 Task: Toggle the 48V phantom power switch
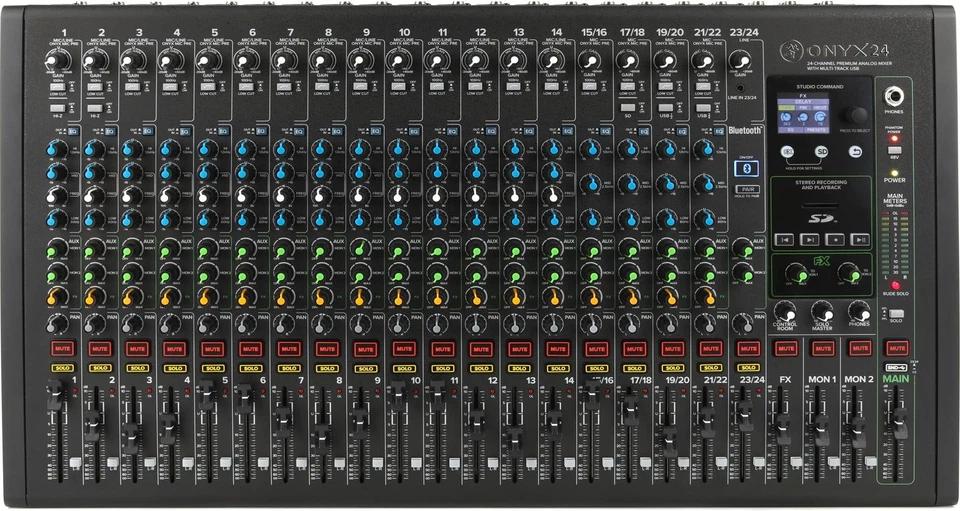(894, 150)
